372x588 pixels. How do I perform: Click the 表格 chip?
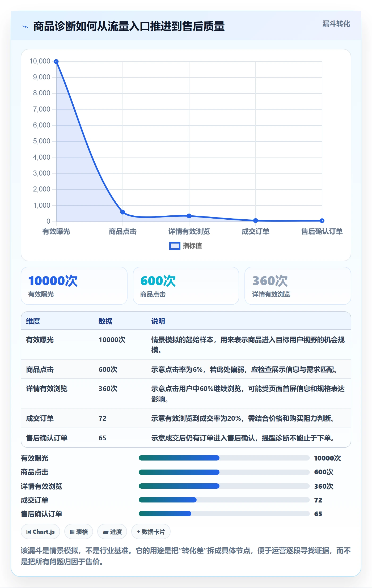pyautogui.click(x=79, y=532)
